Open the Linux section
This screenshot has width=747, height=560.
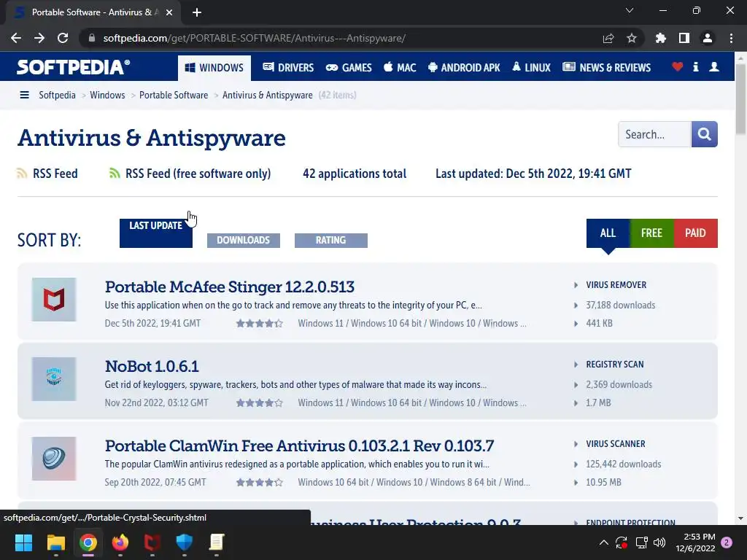(x=531, y=68)
